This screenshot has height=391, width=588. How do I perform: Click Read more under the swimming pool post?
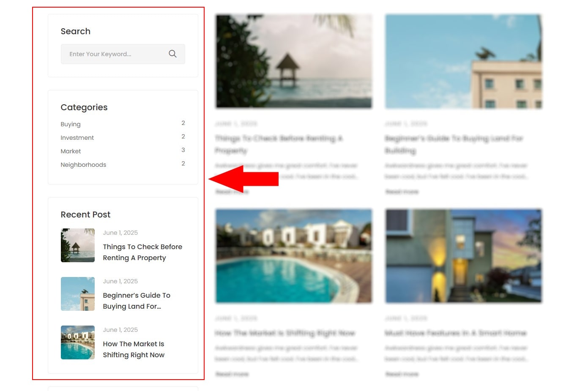pyautogui.click(x=232, y=374)
